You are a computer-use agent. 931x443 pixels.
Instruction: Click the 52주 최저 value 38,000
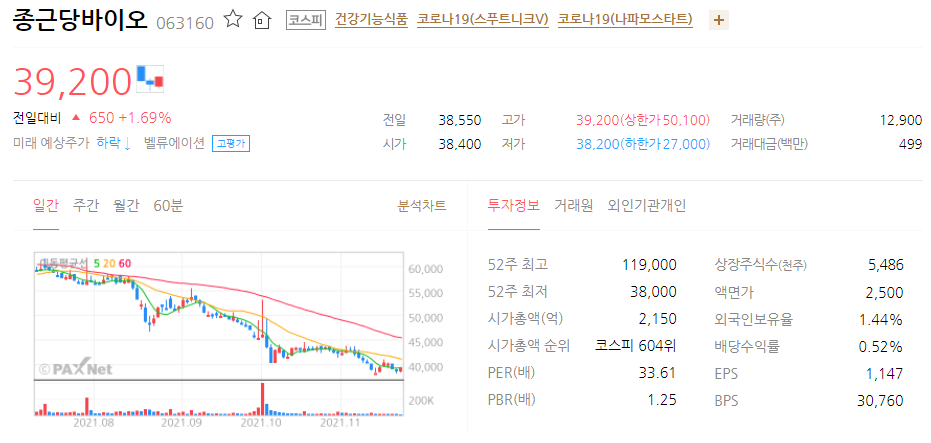[653, 292]
